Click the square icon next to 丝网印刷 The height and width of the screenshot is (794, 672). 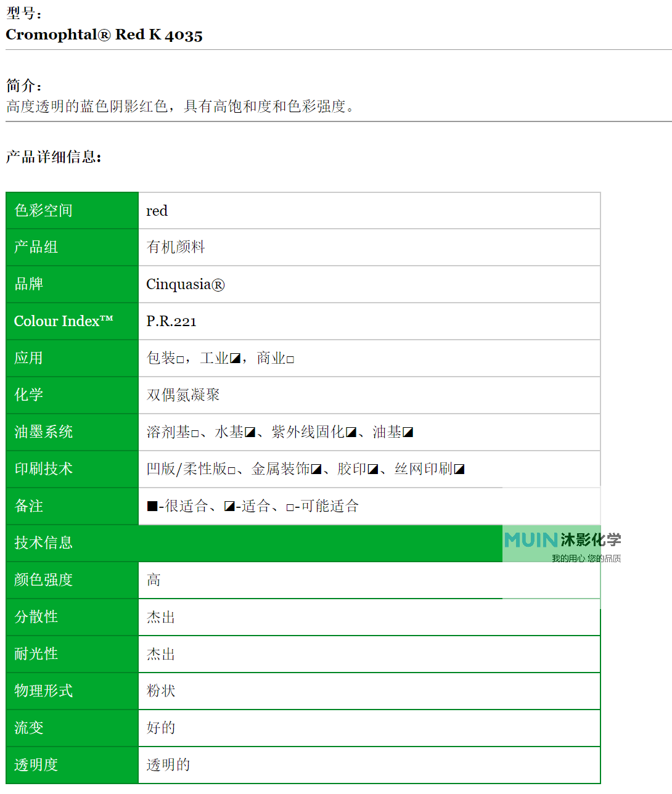(459, 469)
